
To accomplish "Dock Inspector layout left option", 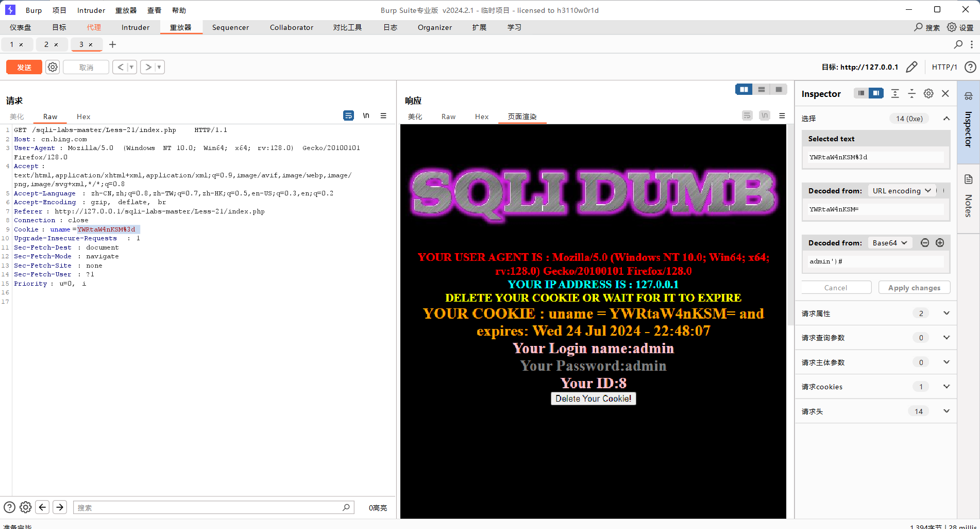I will click(861, 93).
